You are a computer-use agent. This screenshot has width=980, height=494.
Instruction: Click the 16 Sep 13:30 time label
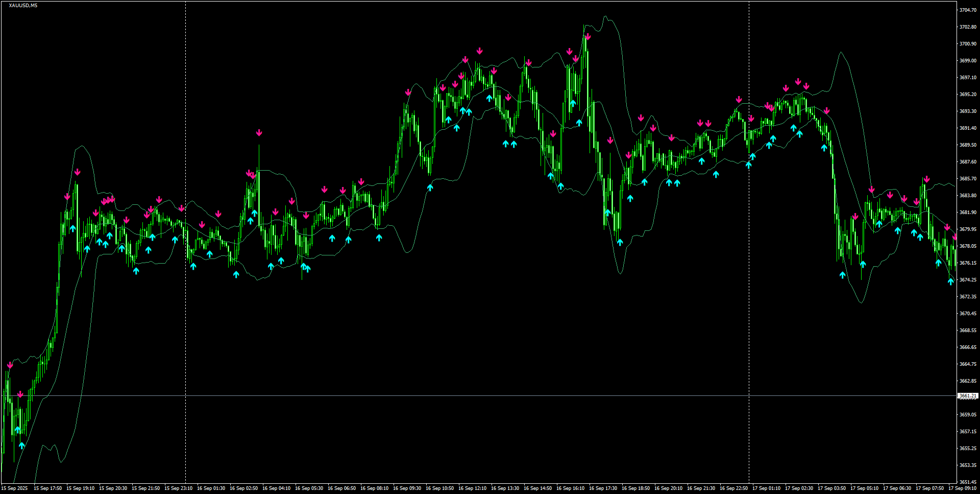pos(505,488)
